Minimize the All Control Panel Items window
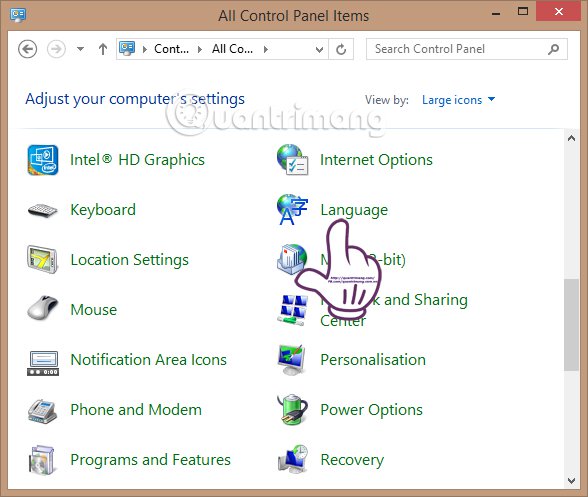 (x=496, y=14)
